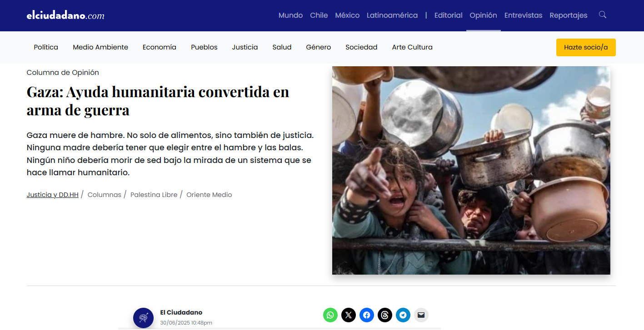This screenshot has height=330, width=644.
Task: Follow the Justicia y DD.HH tag link
Action: (x=53, y=195)
